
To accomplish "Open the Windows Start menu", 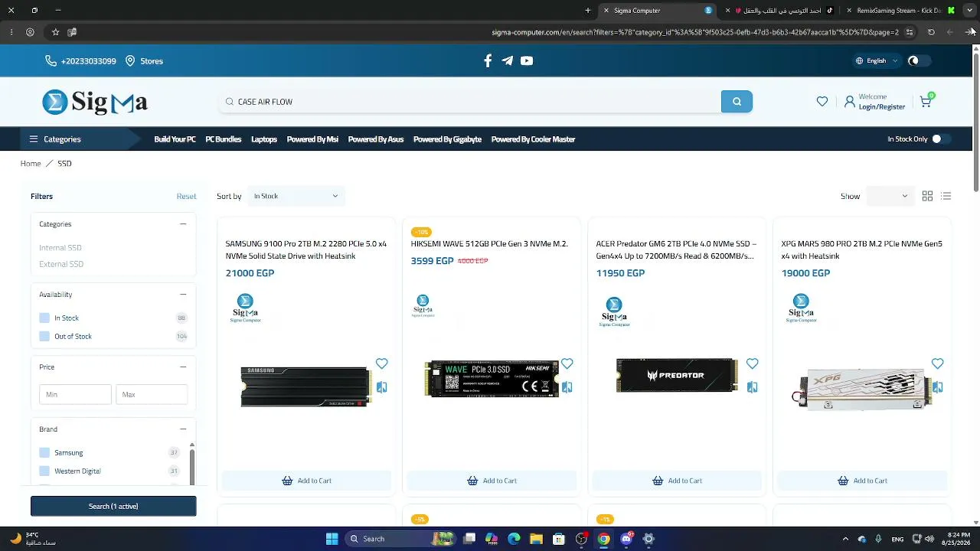I will pos(332,539).
